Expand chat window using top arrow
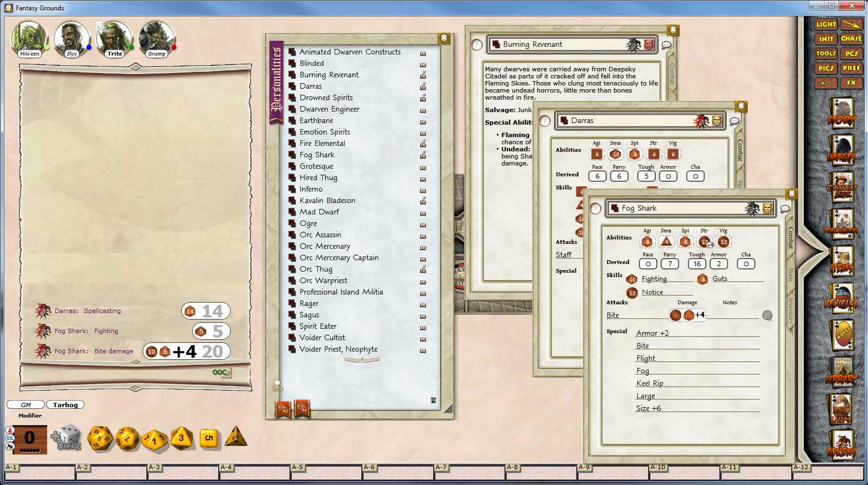Screen dimensions: 868x485 [136, 67]
